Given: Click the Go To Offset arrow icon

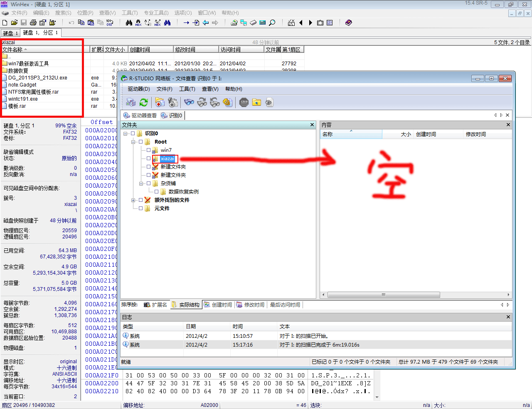Looking at the screenshot, I should pyautogui.click(x=186, y=22).
